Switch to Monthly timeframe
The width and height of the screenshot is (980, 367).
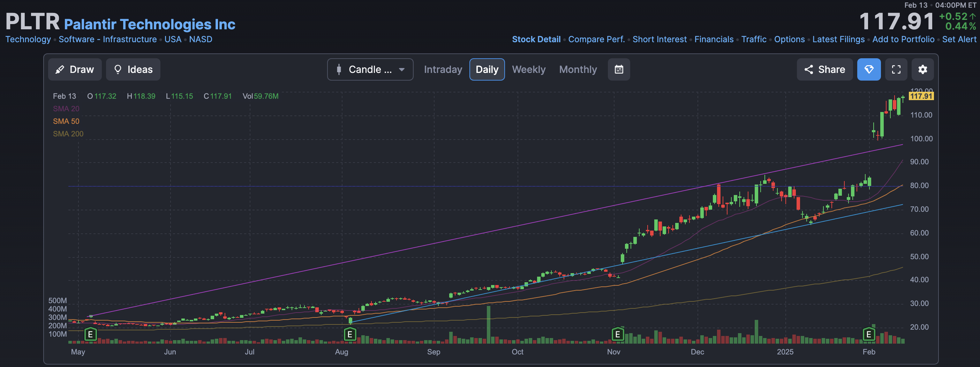pyautogui.click(x=578, y=69)
